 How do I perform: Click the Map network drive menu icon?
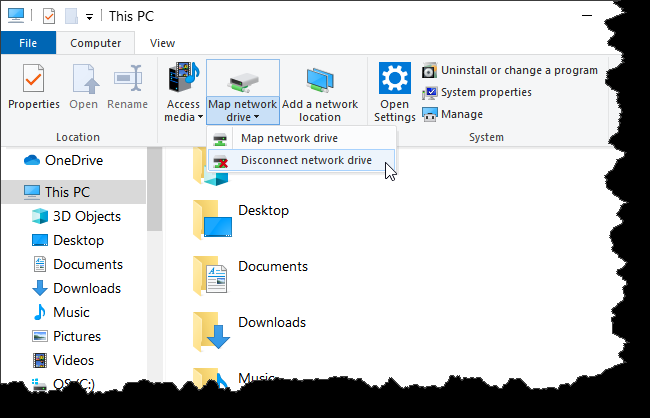pos(220,139)
